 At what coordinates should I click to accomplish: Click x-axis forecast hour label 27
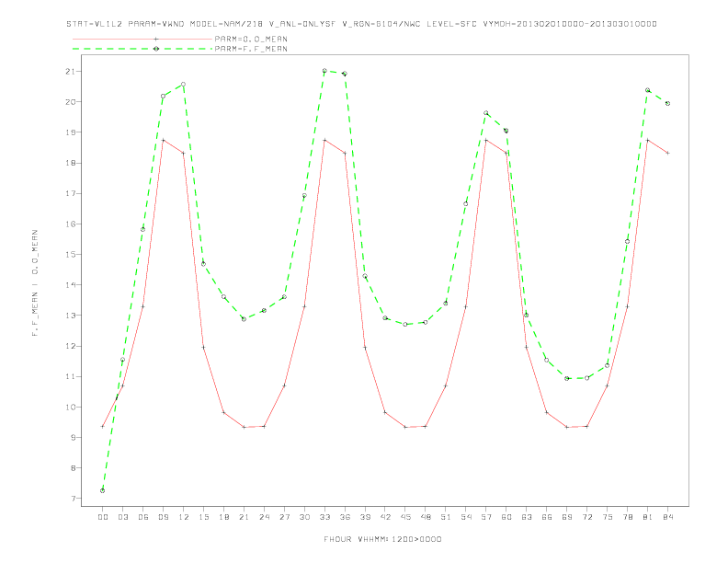pos(284,517)
